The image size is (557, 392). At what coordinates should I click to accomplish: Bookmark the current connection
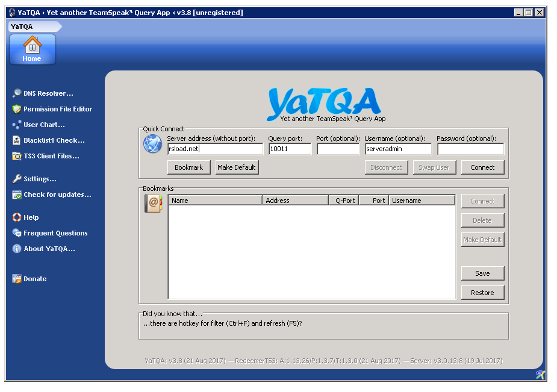[x=188, y=167]
